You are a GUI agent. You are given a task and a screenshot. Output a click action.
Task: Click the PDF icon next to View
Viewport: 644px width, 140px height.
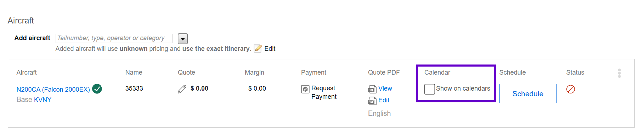(372, 89)
